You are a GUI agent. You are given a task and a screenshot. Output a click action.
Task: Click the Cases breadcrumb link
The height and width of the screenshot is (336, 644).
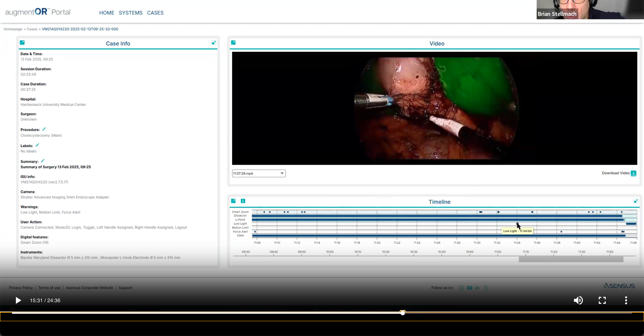(x=32, y=29)
